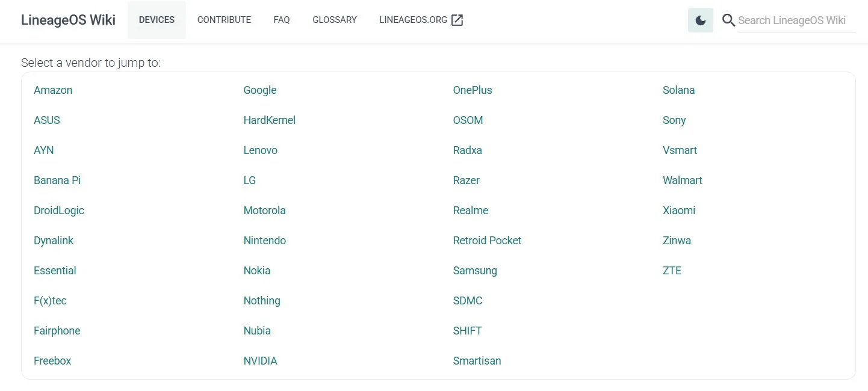Select the Banana Pi vendor link
868x391 pixels.
[57, 180]
